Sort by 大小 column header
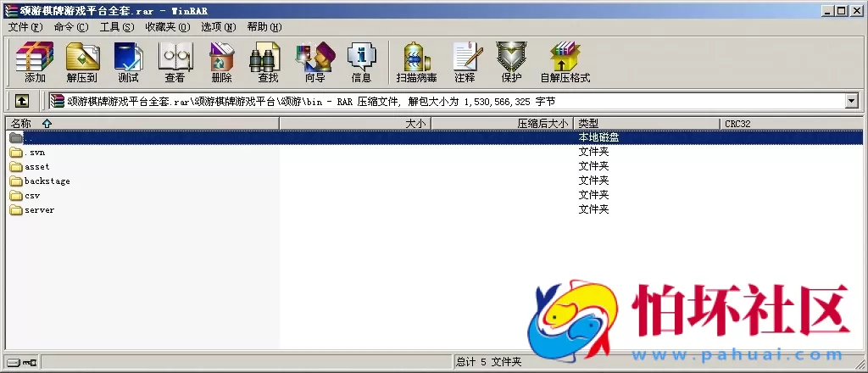Screen dimensions: 868x373 [355, 124]
